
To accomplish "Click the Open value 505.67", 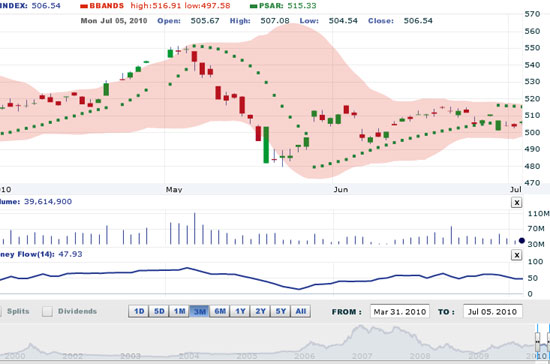I will 205,21.
